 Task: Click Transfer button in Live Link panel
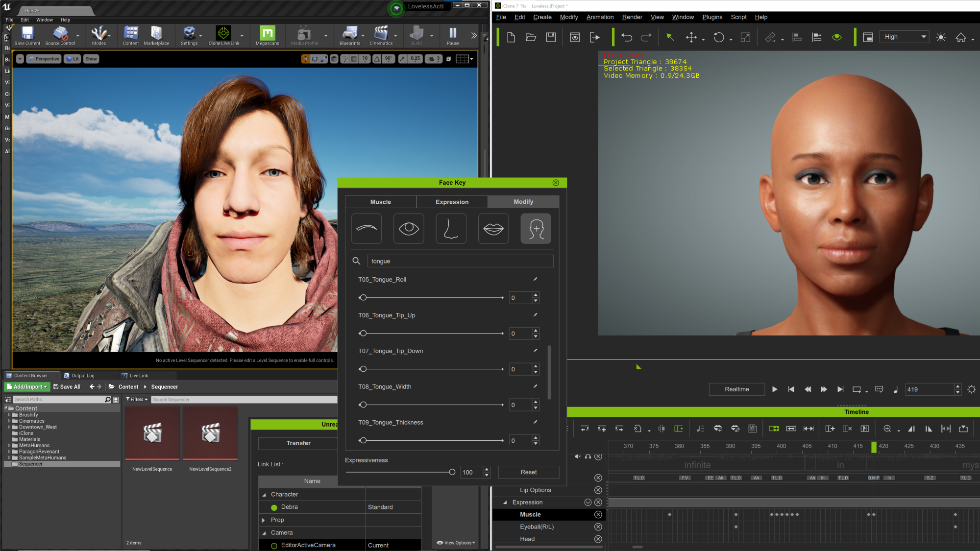[298, 443]
